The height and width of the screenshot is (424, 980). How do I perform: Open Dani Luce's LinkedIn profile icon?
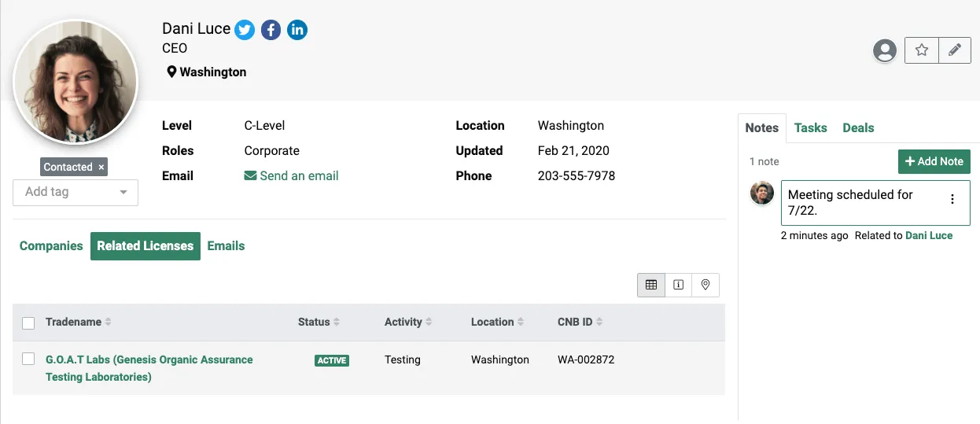point(297,30)
